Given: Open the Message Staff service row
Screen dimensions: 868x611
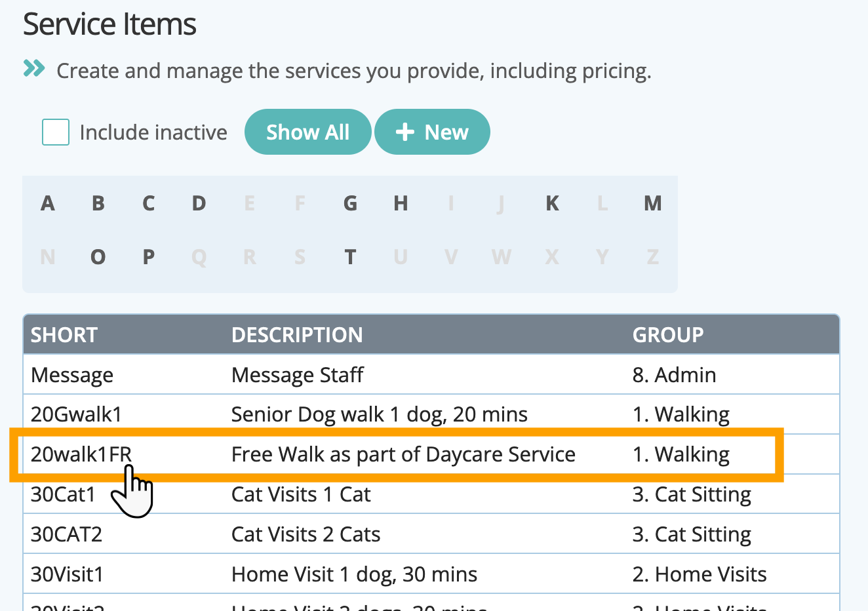Looking at the screenshot, I should pyautogui.click(x=297, y=375).
